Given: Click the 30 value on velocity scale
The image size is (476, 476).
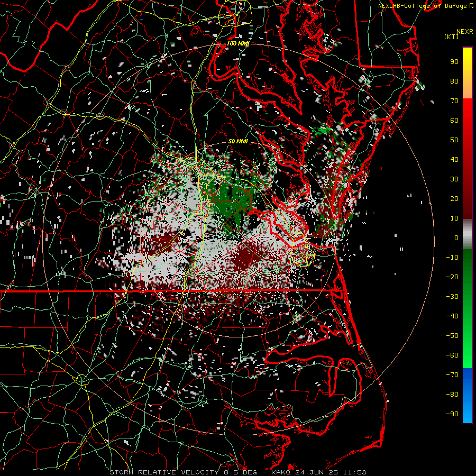Looking at the screenshot, I should [454, 179].
